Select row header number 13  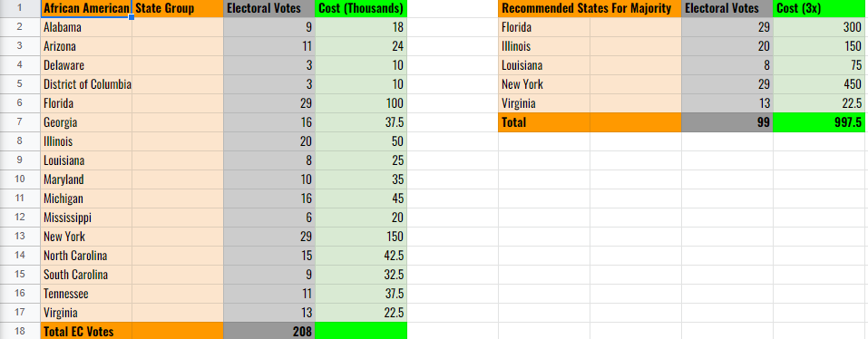20,237
